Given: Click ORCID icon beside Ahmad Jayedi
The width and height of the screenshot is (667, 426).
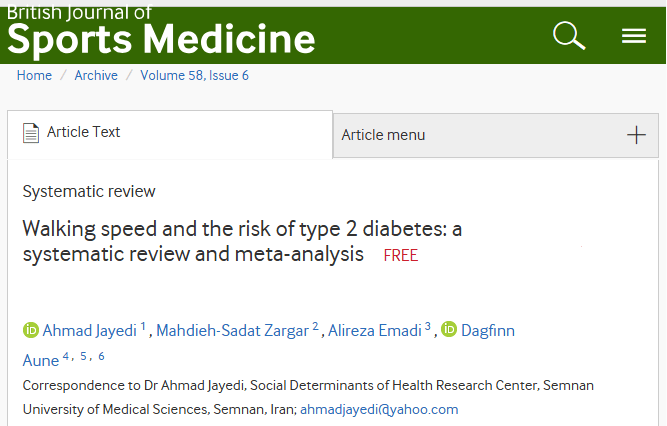Looking at the screenshot, I should coord(31,330).
